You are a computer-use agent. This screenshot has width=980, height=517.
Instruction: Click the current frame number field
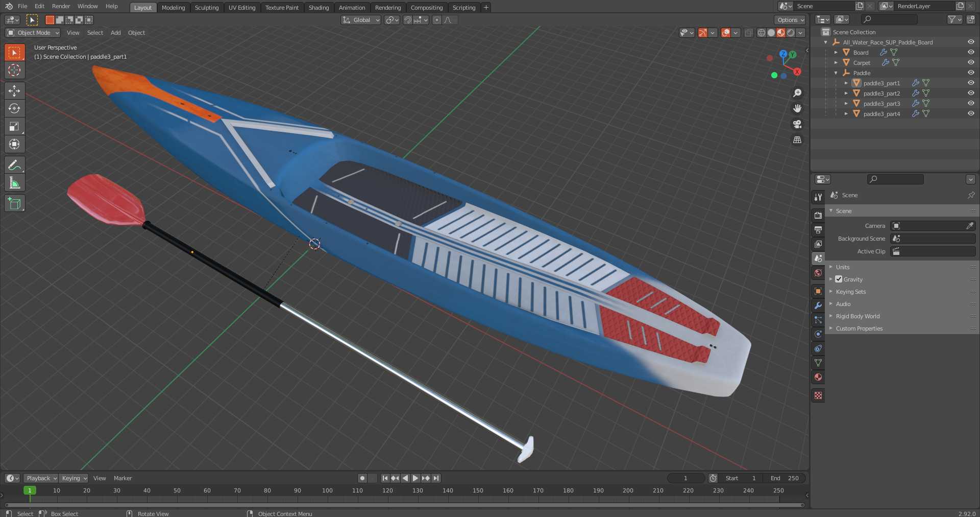pyautogui.click(x=685, y=478)
